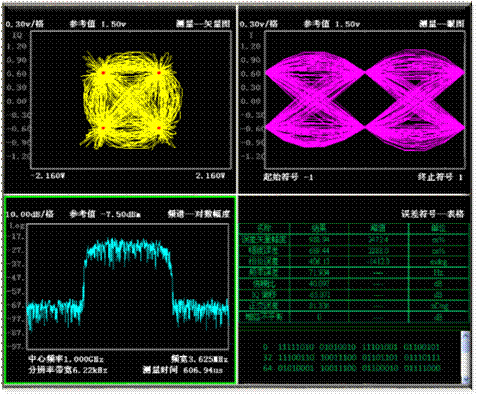This screenshot has width=477, height=395.
Task: Activate the 测量—矢量图 panel title
Action: (203, 24)
